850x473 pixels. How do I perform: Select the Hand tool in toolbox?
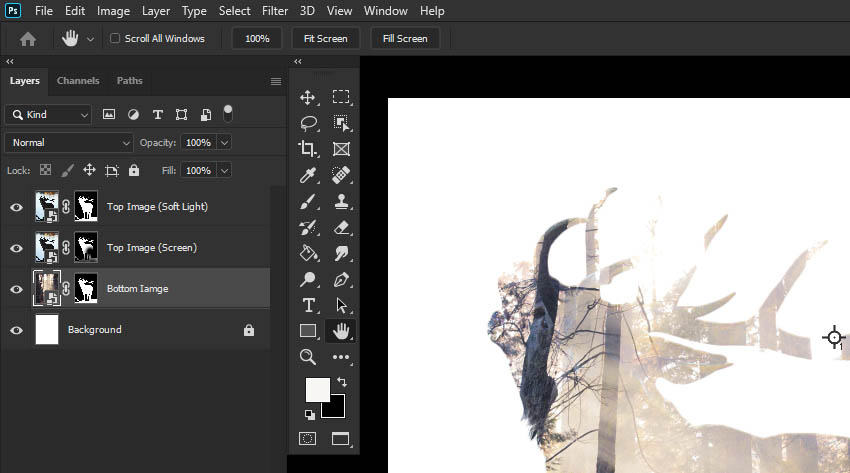(x=341, y=331)
